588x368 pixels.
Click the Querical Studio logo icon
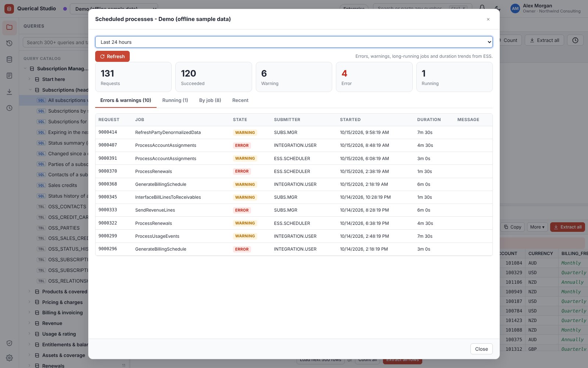click(9, 8)
